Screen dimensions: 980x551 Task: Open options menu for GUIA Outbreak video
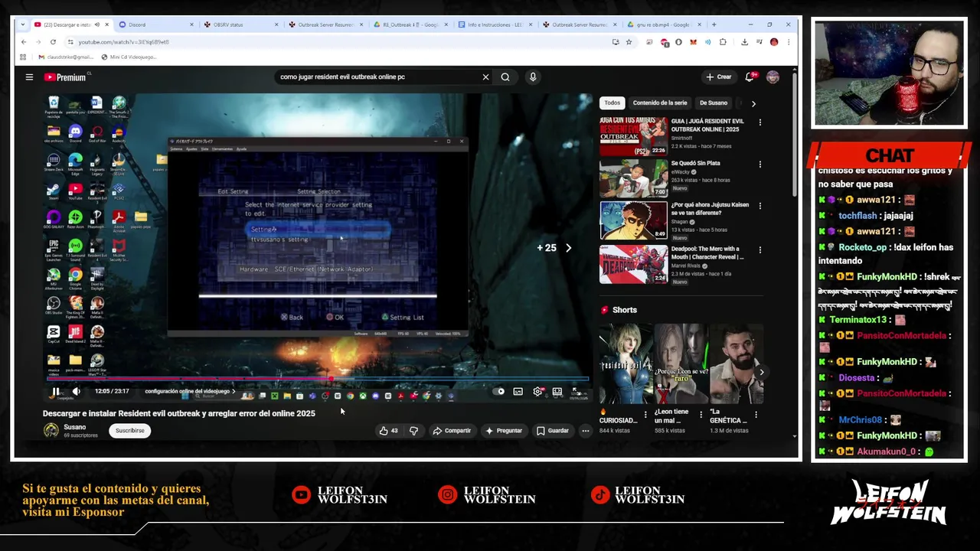[760, 122]
